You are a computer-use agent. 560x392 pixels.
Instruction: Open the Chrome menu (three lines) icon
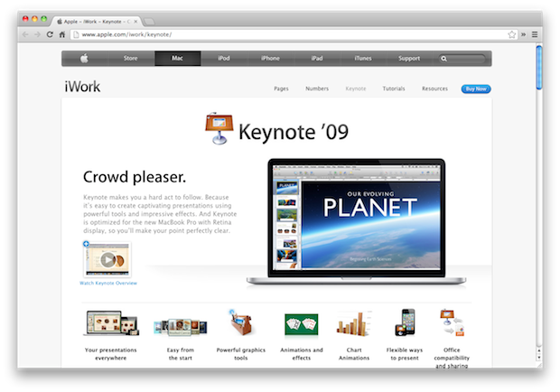tap(535, 34)
